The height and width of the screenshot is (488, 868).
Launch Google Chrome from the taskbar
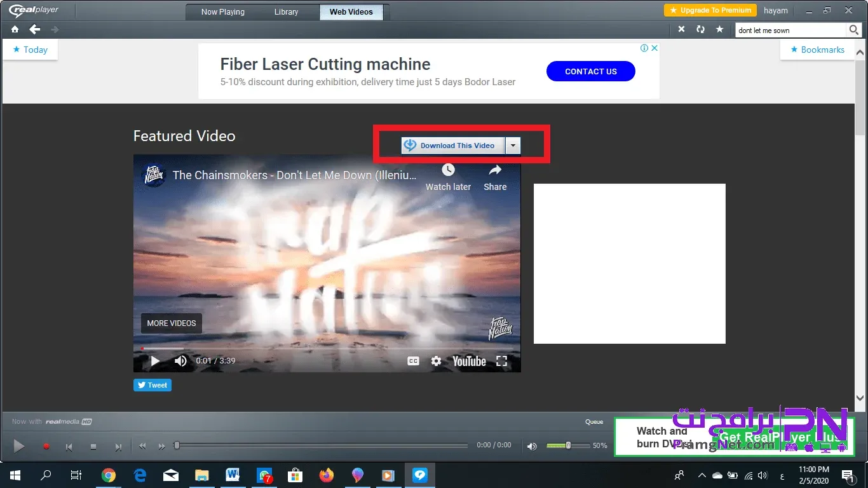109,475
